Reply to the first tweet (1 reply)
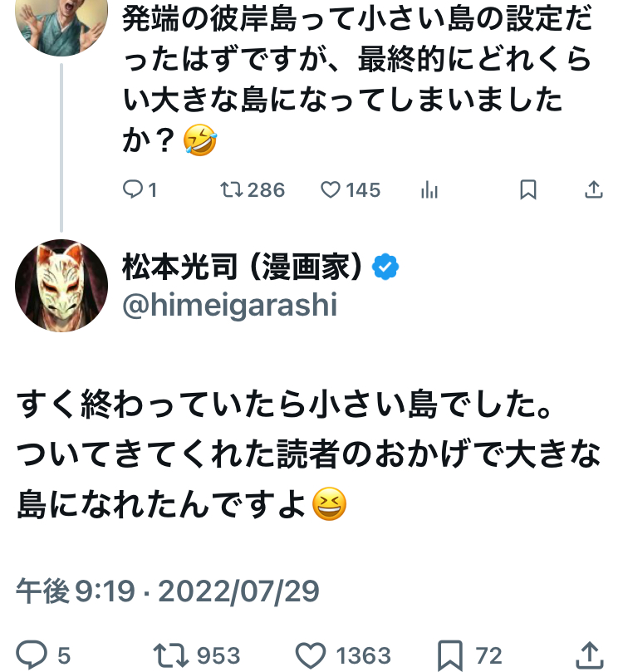This screenshot has width=623, height=672. (x=133, y=190)
